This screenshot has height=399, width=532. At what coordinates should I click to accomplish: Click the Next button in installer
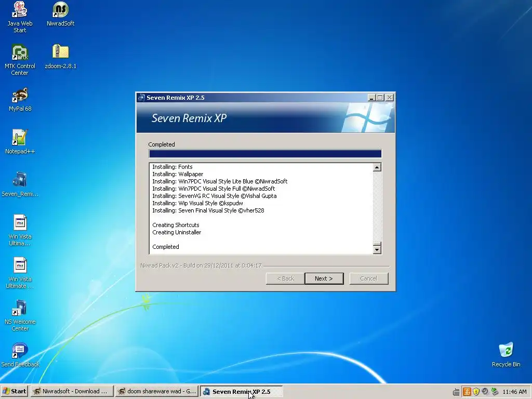tap(324, 278)
